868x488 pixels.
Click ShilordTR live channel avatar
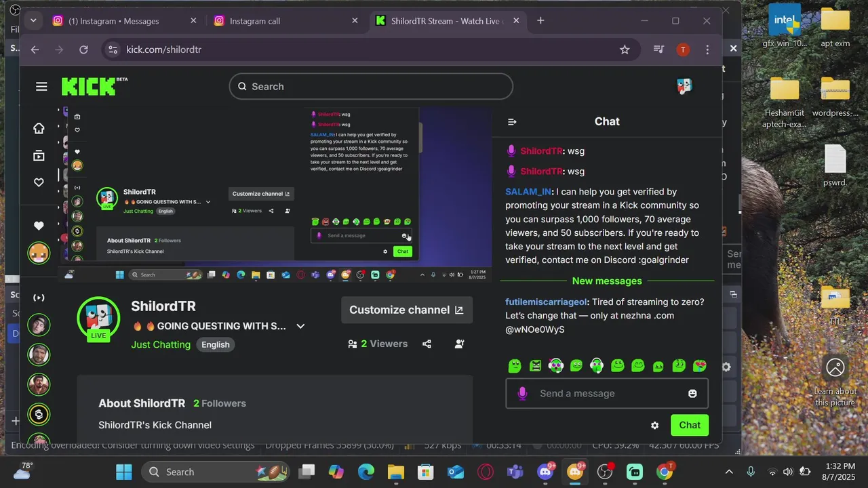[98, 319]
